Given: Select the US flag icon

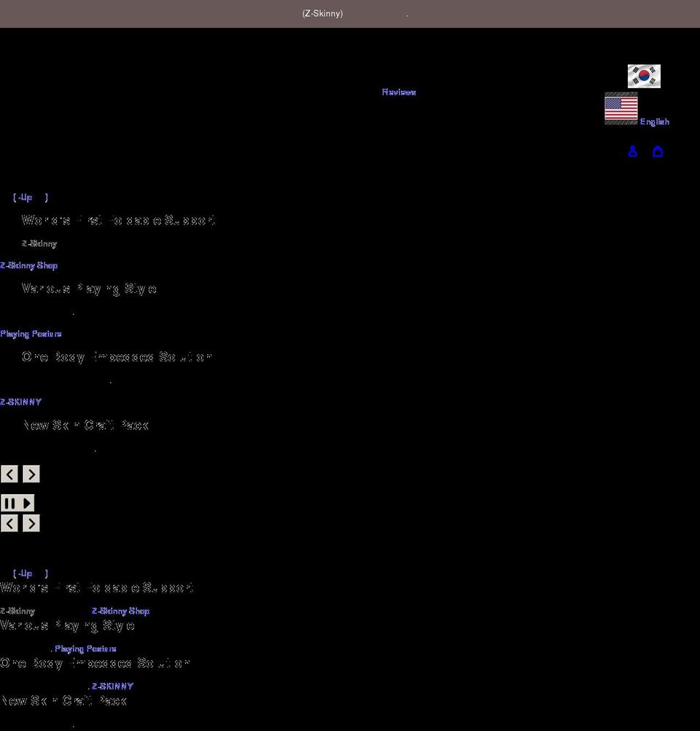Looking at the screenshot, I should pyautogui.click(x=621, y=109).
